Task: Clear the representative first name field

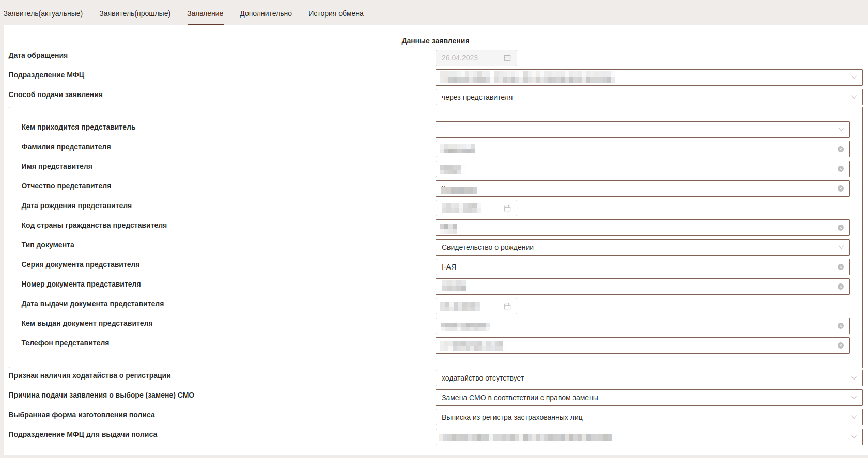Action: [840, 169]
